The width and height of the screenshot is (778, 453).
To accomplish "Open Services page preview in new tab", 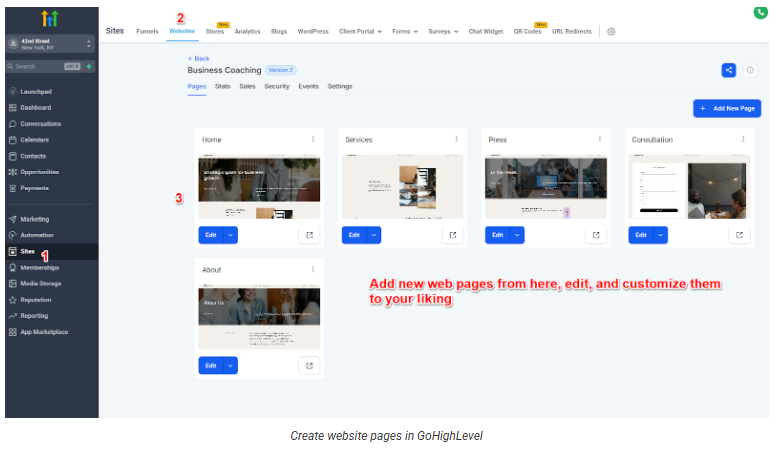I will point(453,235).
